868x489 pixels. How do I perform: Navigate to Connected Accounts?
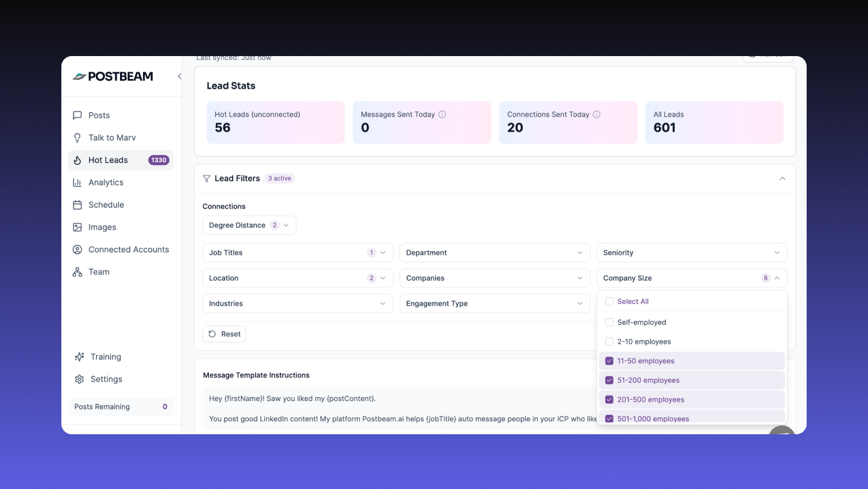coord(121,250)
